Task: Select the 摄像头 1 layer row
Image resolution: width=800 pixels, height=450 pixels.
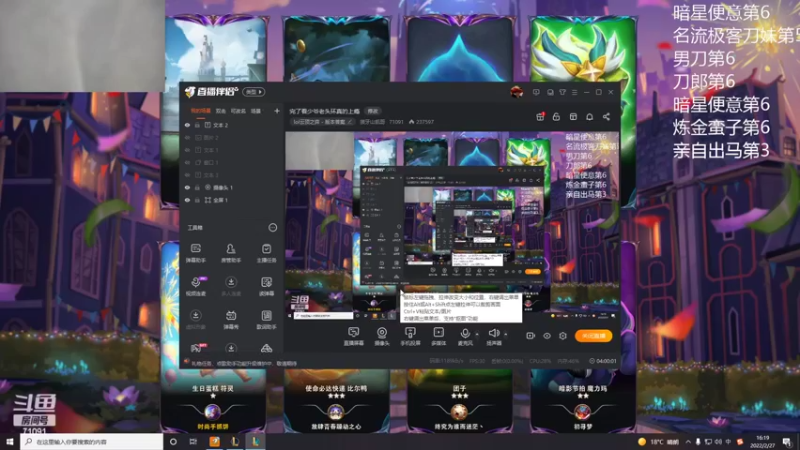Action: coord(232,188)
